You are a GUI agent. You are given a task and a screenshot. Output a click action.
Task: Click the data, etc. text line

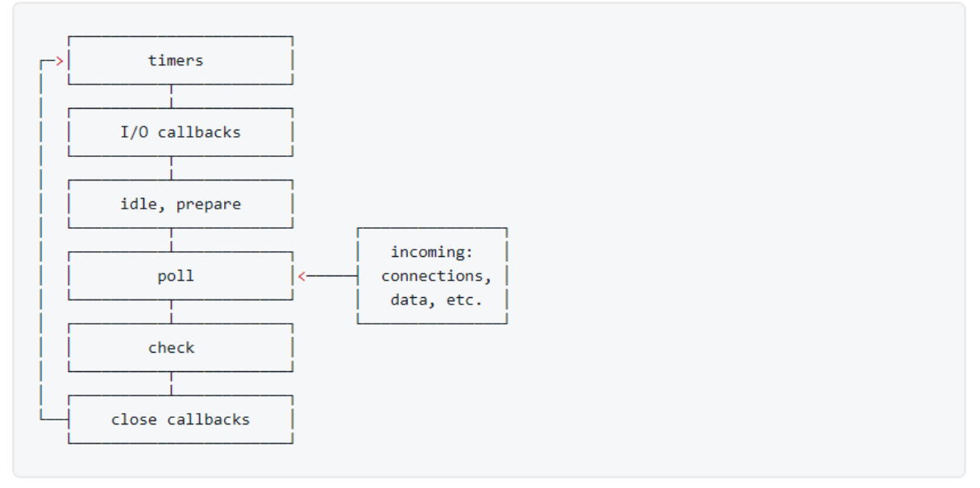(x=432, y=300)
